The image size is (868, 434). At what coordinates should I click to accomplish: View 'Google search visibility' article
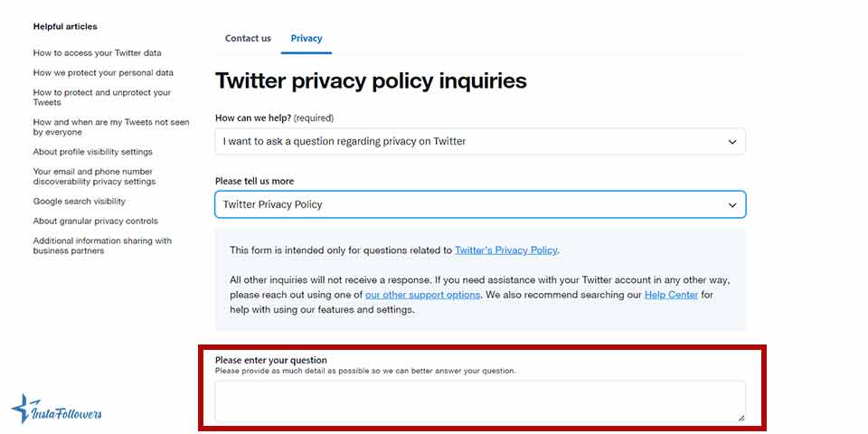click(80, 202)
